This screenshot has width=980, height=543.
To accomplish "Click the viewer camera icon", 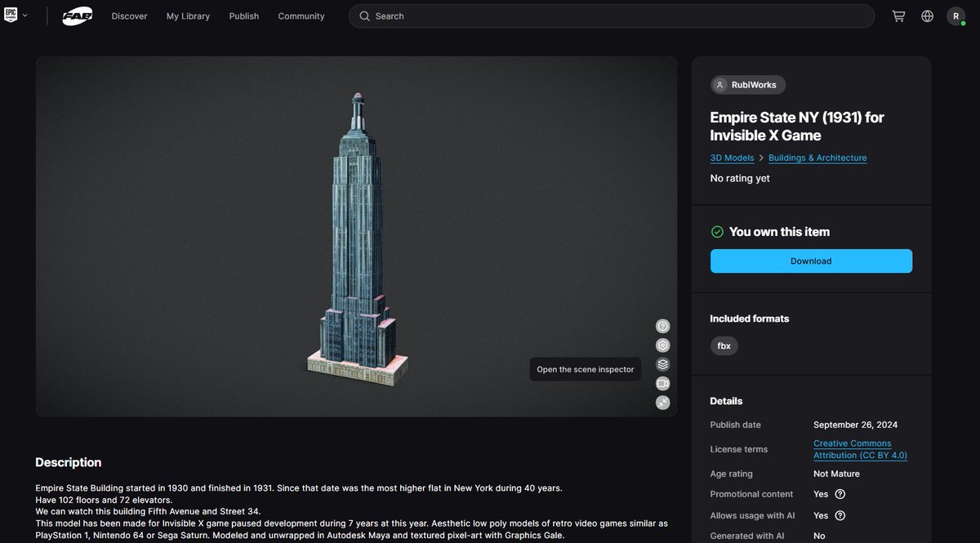I will [x=663, y=384].
